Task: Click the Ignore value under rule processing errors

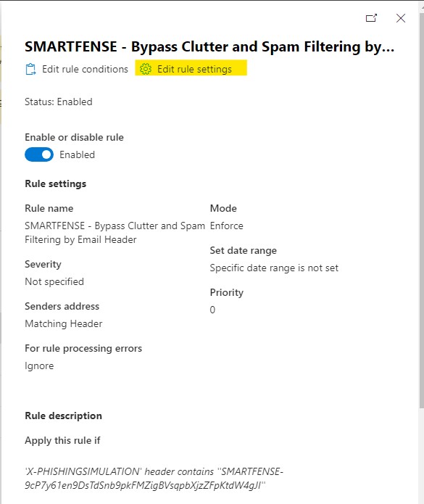Action: point(39,365)
